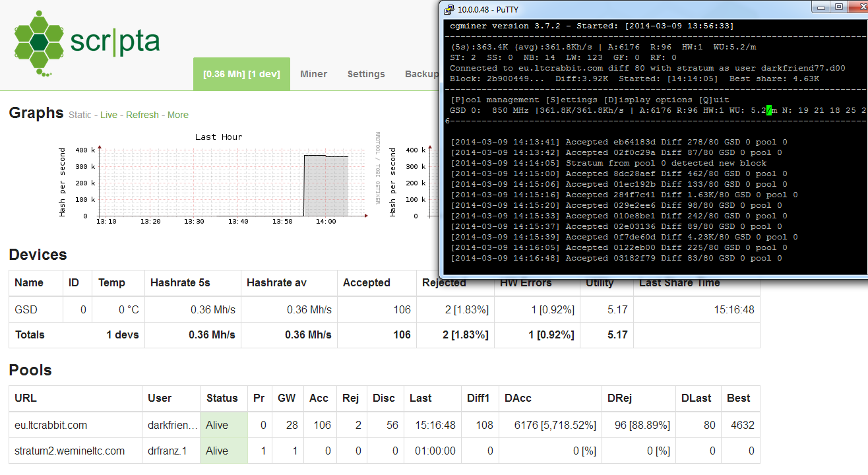Click the Best column header
Viewport: 868px width, 475px height.
739,398
